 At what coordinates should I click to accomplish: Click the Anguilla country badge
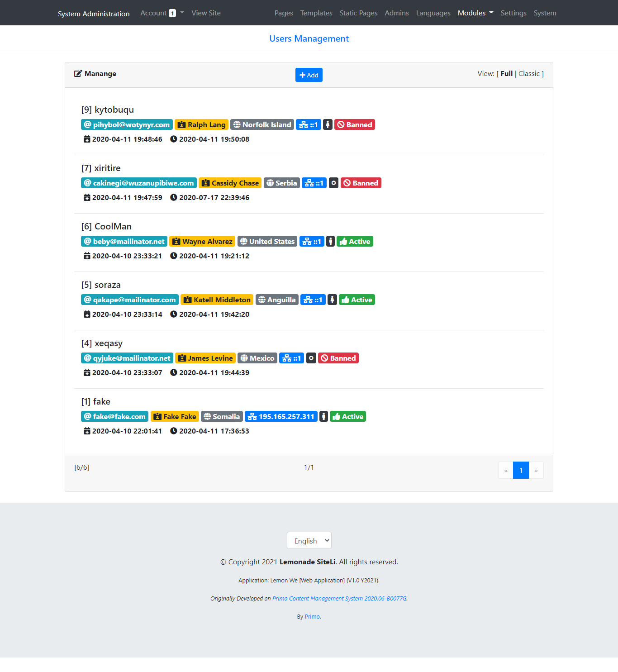pos(277,300)
